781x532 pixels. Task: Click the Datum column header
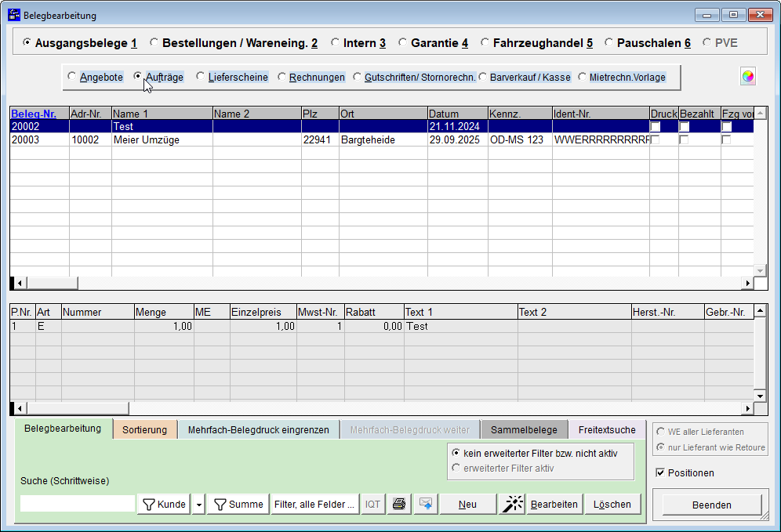[x=457, y=114]
